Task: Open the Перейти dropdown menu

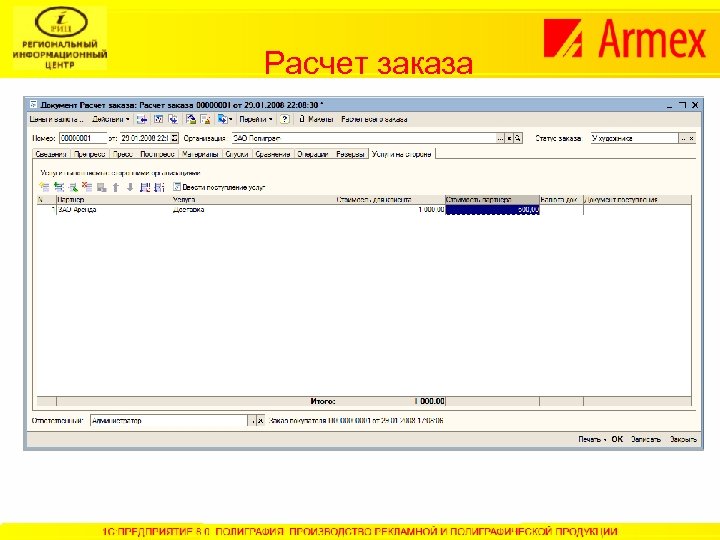Action: [x=256, y=119]
